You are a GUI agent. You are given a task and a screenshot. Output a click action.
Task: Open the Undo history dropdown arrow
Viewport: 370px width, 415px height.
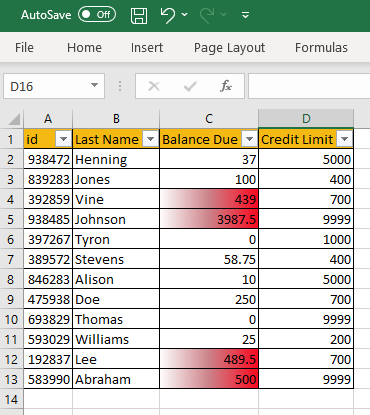click(x=184, y=15)
